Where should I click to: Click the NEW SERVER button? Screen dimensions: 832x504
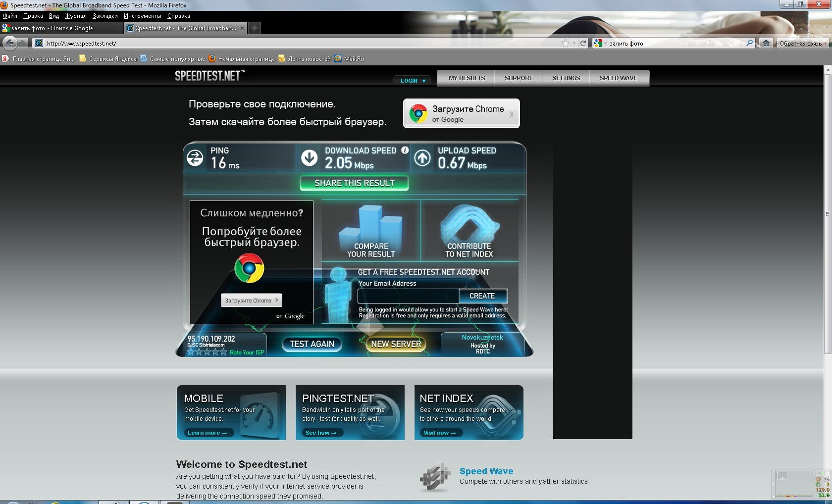point(396,344)
